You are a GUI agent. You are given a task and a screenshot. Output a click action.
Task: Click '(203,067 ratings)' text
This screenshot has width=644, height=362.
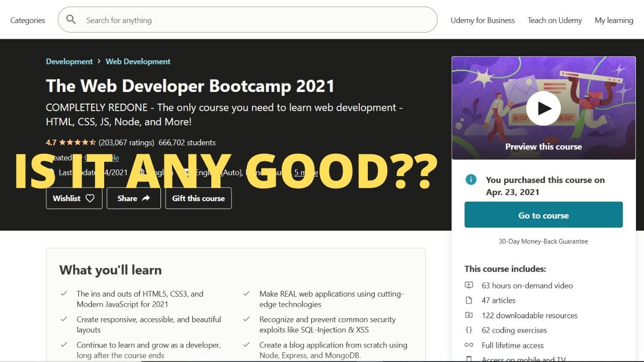click(126, 142)
